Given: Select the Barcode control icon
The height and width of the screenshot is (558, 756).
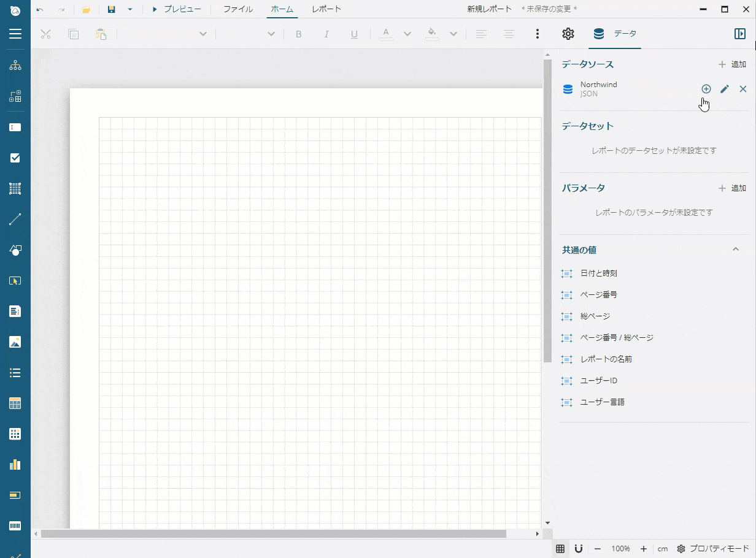Looking at the screenshot, I should point(15,526).
